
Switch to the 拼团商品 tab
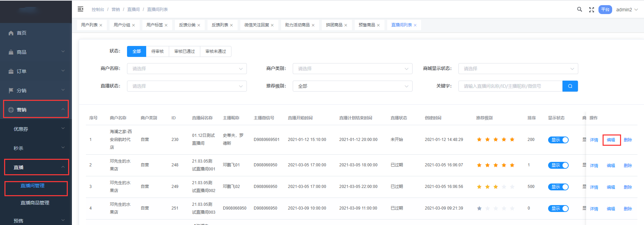coord(334,25)
